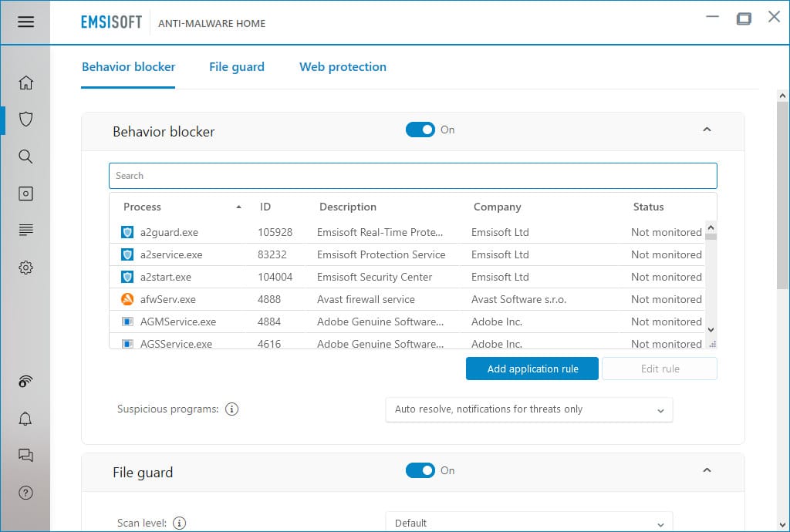The image size is (790, 532).
Task: Click the Emsisoft Protection Service description
Action: tap(381, 254)
